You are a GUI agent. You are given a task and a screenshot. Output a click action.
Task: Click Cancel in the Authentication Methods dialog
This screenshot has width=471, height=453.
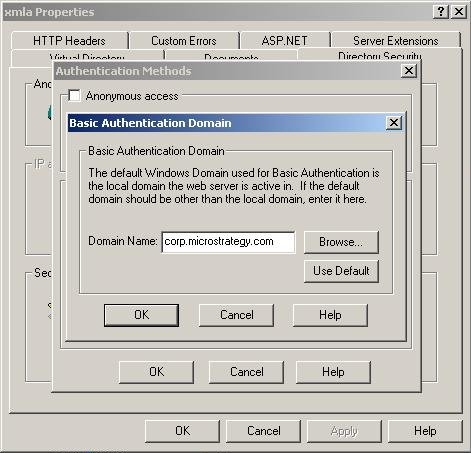(x=246, y=372)
